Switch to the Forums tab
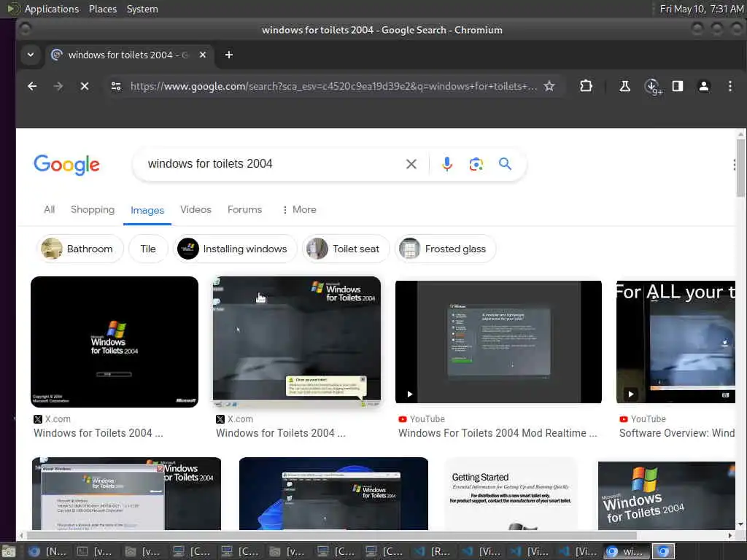This screenshot has height=560, width=747. [245, 209]
